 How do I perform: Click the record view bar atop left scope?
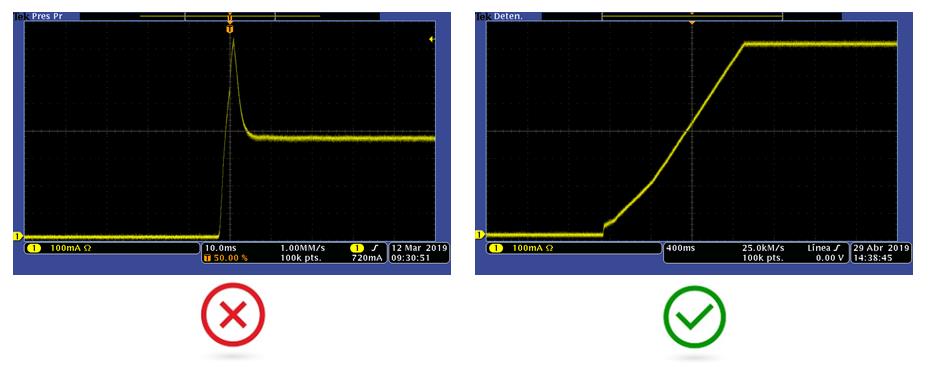pyautogui.click(x=230, y=16)
